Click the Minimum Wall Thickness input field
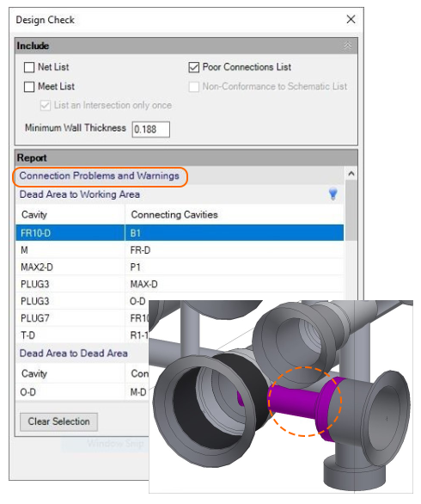The width and height of the screenshot is (421, 504). click(151, 130)
